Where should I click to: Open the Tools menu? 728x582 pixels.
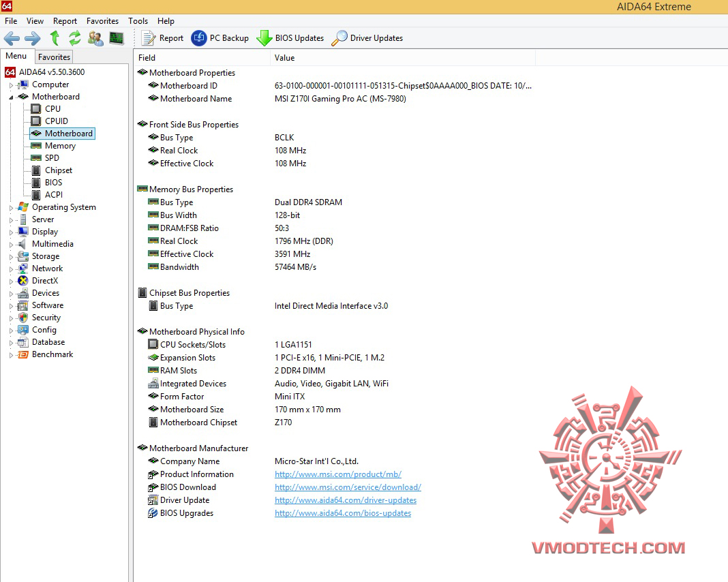pyautogui.click(x=138, y=21)
